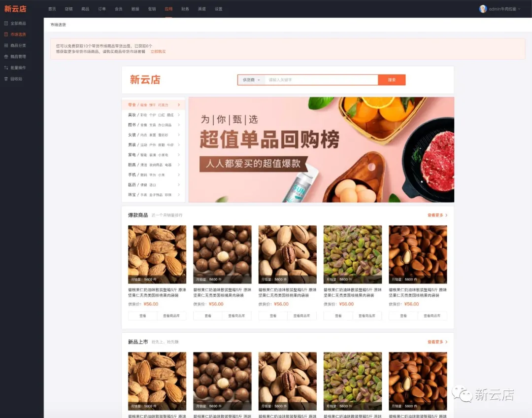Click the 办公用品 subcategory link
The width and height of the screenshot is (532, 418).
click(165, 125)
